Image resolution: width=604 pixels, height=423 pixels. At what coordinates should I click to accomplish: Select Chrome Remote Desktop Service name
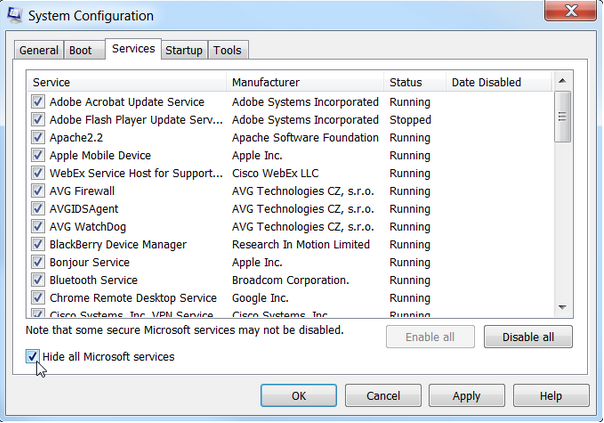pyautogui.click(x=133, y=298)
